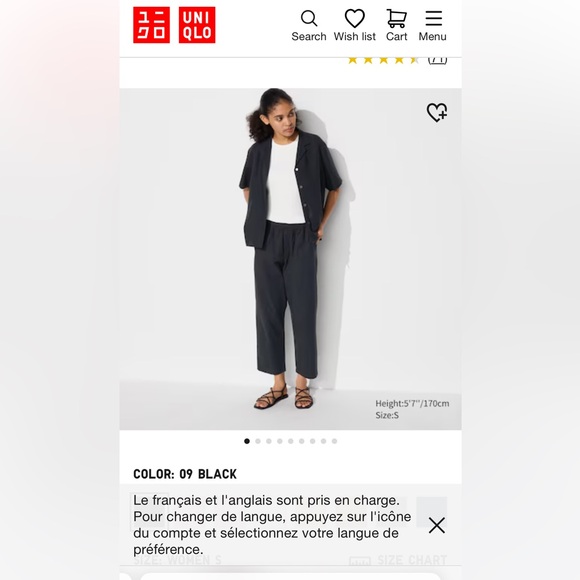
Task: Tap the product photo of black outfit
Action: 290,259
